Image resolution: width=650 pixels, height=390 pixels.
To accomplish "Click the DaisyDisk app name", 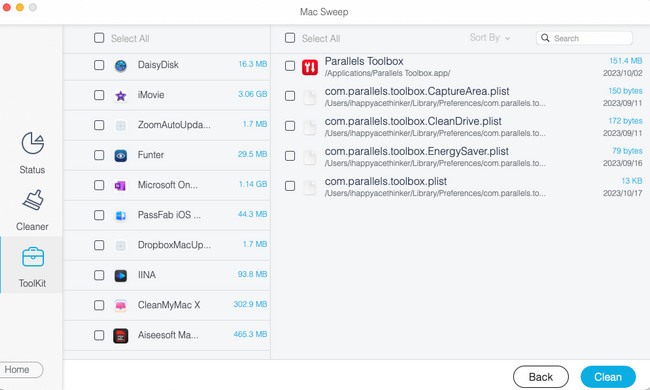I will click(x=158, y=65).
